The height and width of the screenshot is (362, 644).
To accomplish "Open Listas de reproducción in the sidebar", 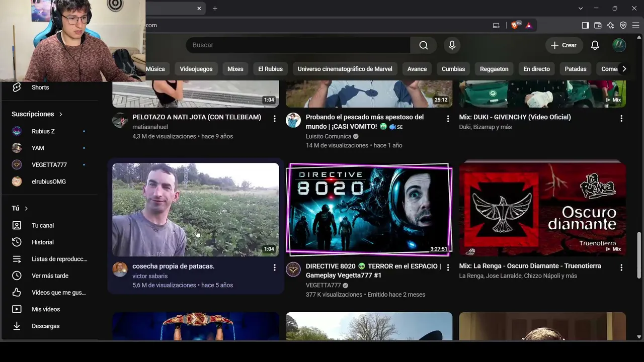I will coord(59,259).
